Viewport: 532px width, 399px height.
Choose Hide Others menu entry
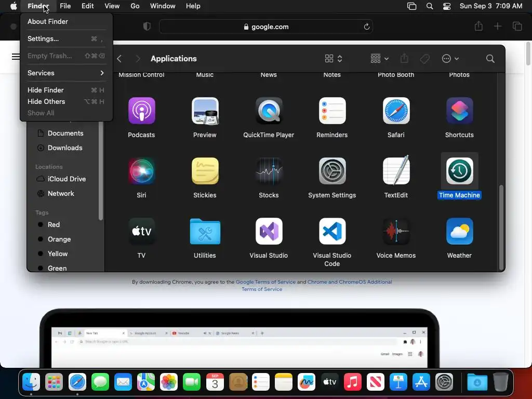(x=66, y=101)
